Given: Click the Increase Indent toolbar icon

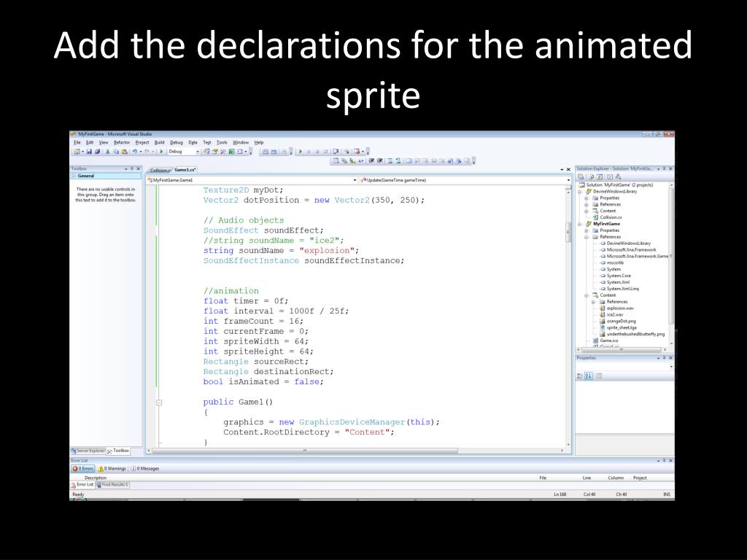Looking at the screenshot, I should (379, 161).
